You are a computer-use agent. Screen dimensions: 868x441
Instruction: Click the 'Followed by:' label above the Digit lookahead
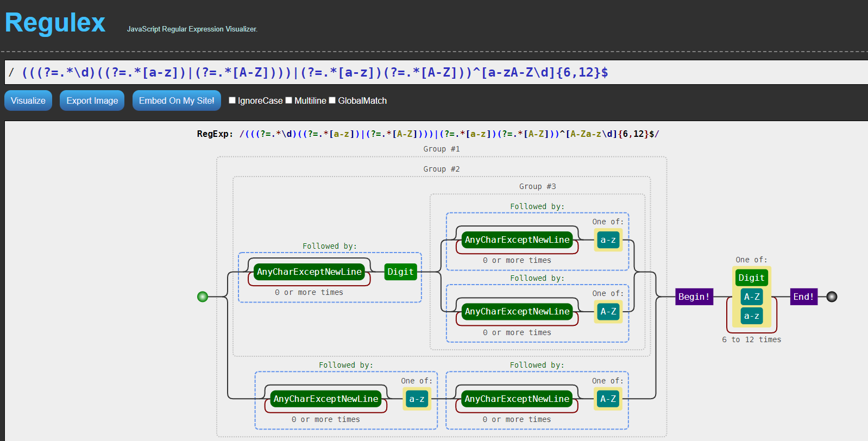330,246
